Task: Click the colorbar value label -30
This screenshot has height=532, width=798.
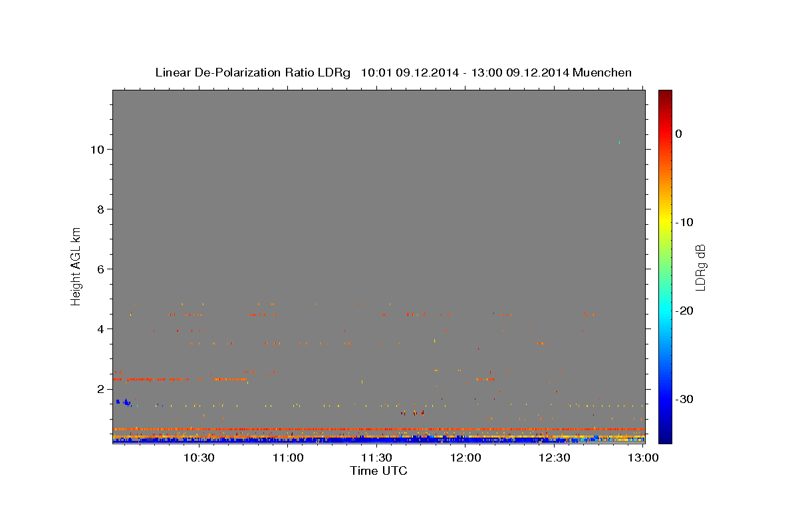Action: (x=684, y=399)
